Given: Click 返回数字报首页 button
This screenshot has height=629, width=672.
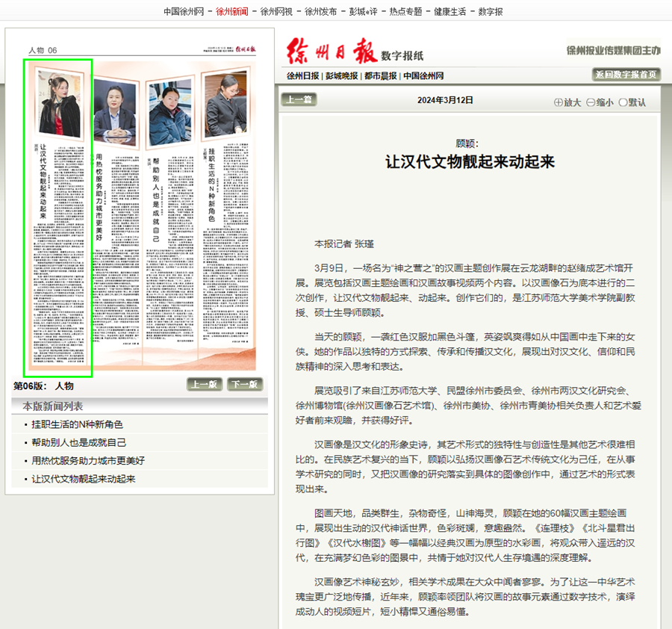Looking at the screenshot, I should click(x=626, y=75).
